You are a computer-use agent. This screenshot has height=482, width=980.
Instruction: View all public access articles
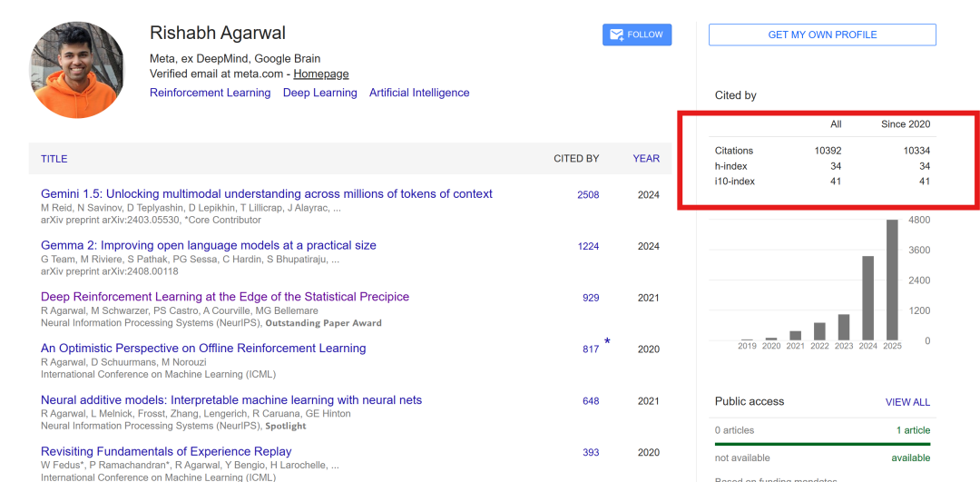907,402
